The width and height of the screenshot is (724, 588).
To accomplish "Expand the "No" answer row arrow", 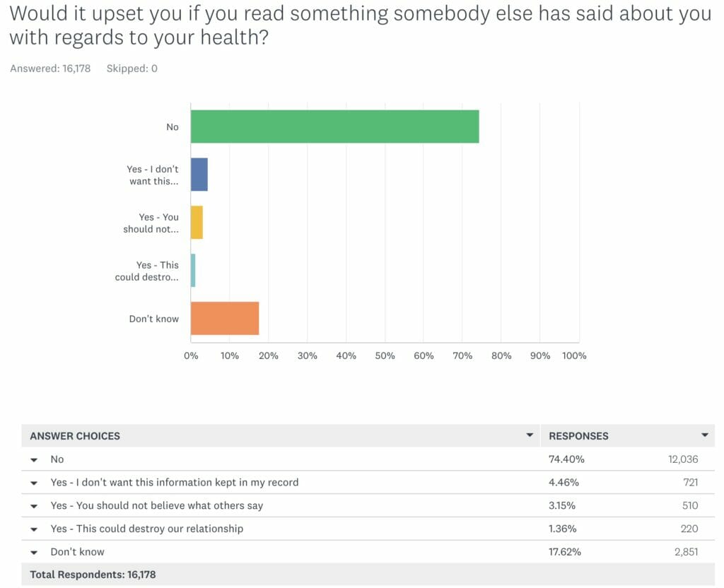I will (x=34, y=459).
